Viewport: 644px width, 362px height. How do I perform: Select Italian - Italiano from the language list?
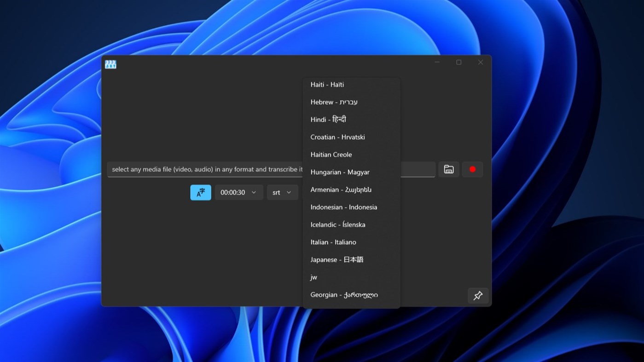click(x=333, y=242)
